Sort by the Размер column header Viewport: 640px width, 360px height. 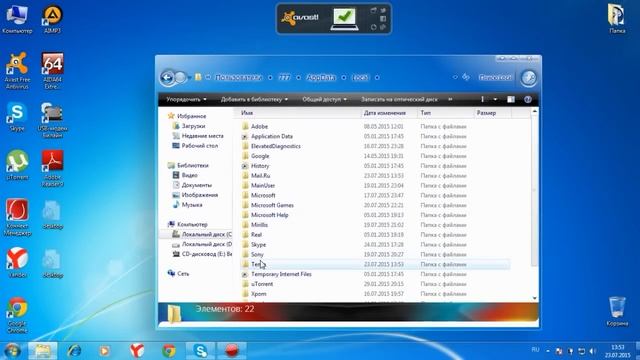pyautogui.click(x=492, y=113)
